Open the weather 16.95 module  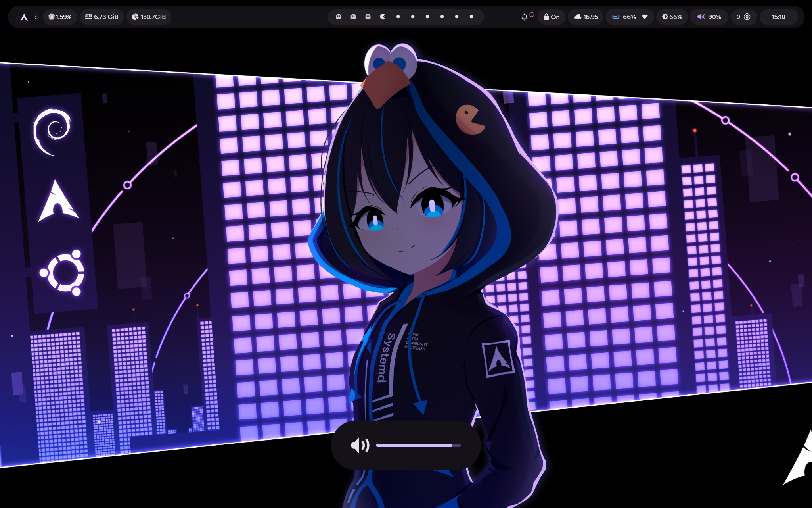[586, 17]
